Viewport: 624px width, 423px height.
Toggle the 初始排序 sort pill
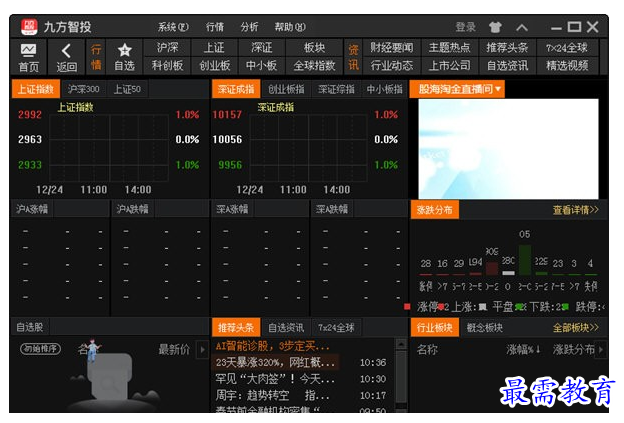41,349
